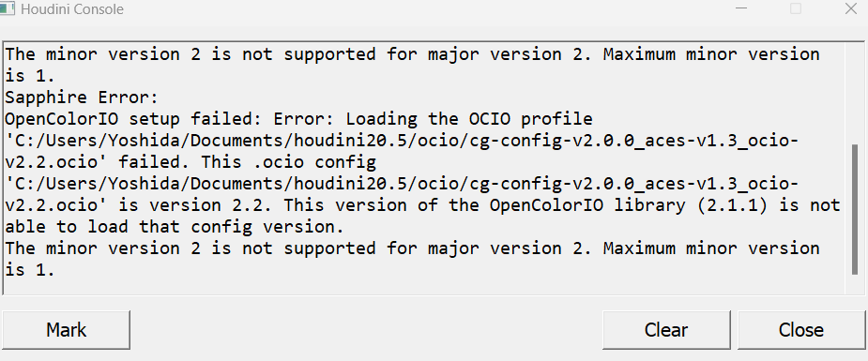Click the last 'The minor version 2' line
This screenshot has height=361, width=868.
412,248
